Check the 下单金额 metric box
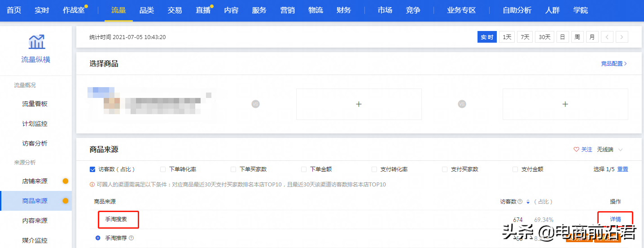 tap(304, 169)
